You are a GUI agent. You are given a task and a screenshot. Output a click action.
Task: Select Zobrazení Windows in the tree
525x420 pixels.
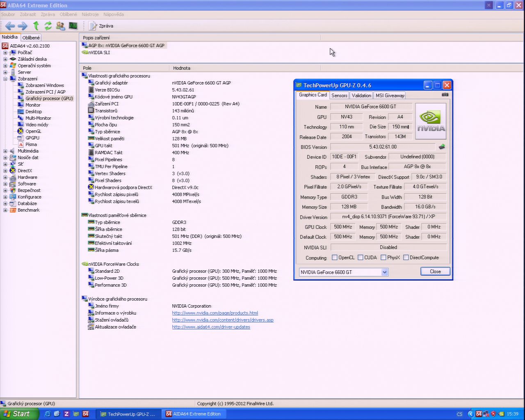(45, 85)
